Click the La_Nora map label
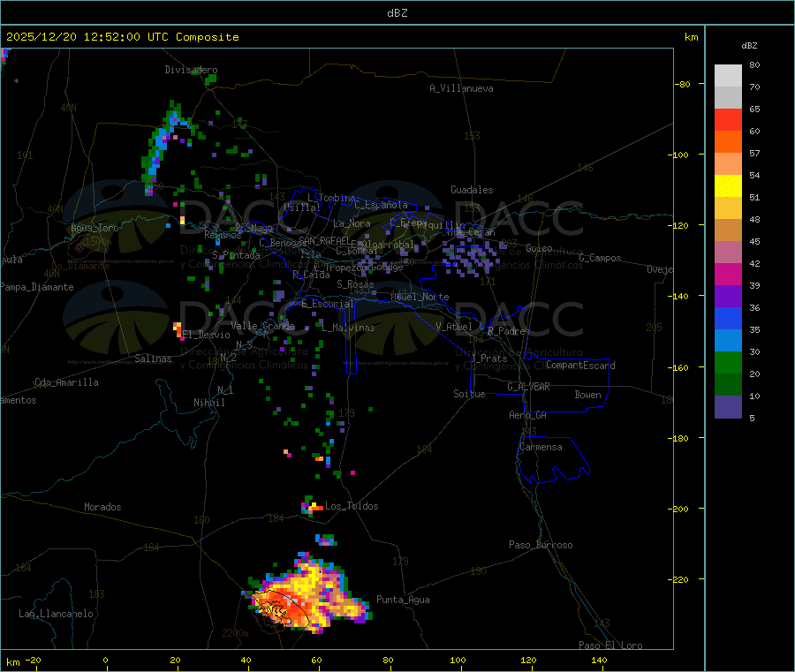This screenshot has width=795, height=672. pyautogui.click(x=352, y=223)
